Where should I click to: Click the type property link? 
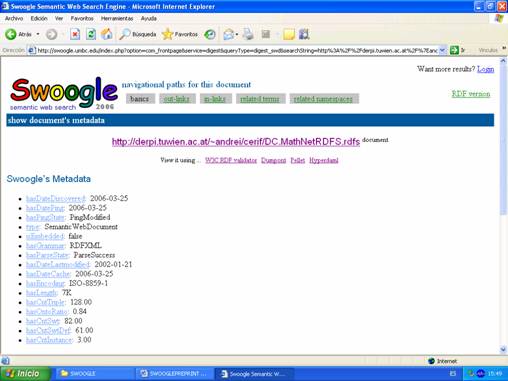click(x=33, y=227)
